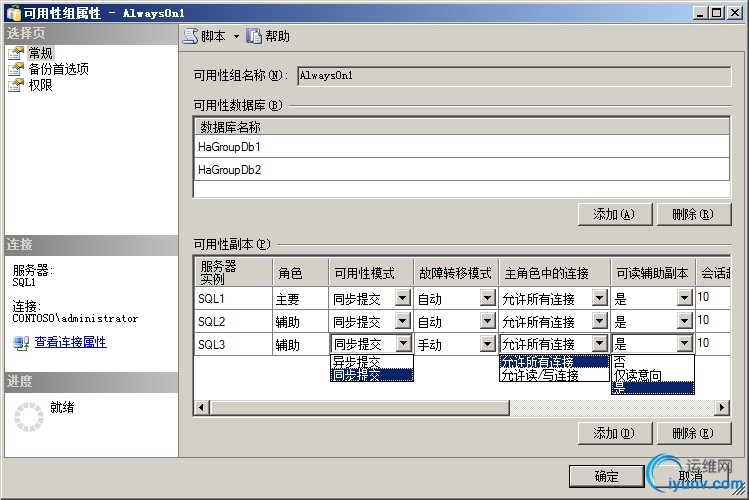Image resolution: width=749 pixels, height=500 pixels.
Task: Select the 权限 page
Action: click(41, 85)
